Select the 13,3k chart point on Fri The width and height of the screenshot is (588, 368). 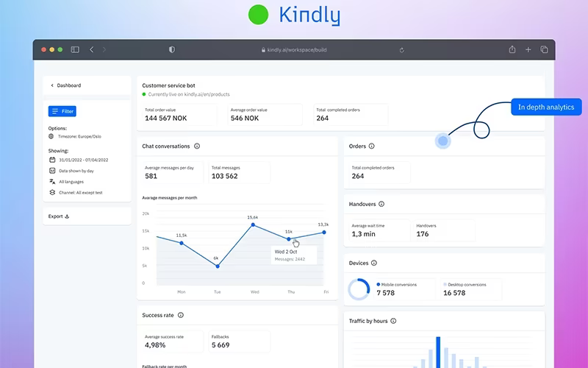click(x=324, y=232)
